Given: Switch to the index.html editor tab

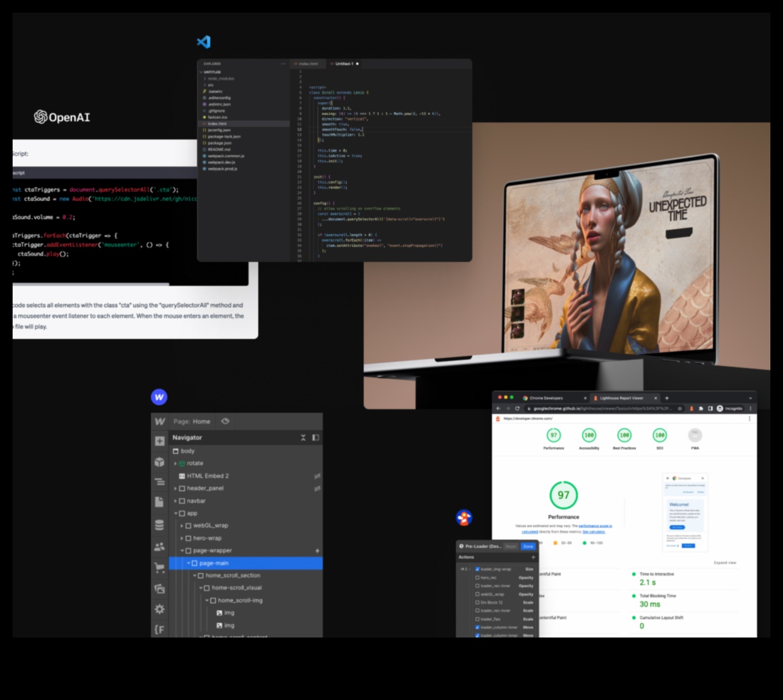Looking at the screenshot, I should 308,64.
